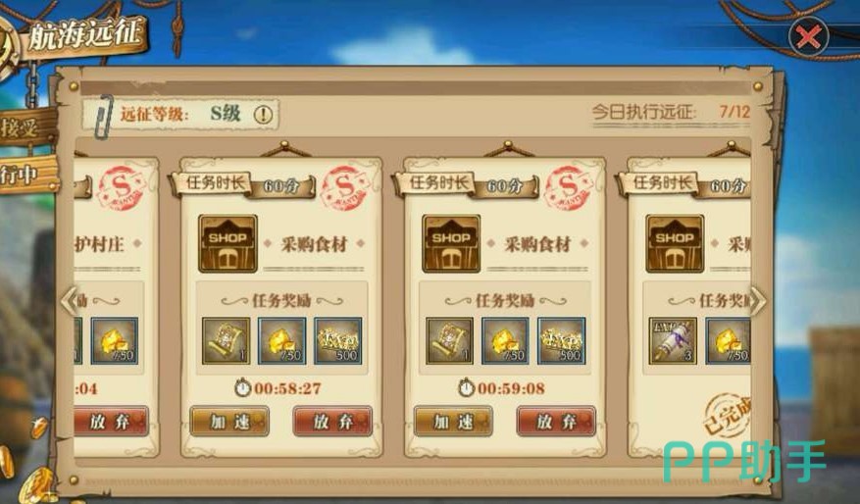The image size is (860, 504).
Task: Tap the purple EXP scroll reward with count 3
Action: 673,340
